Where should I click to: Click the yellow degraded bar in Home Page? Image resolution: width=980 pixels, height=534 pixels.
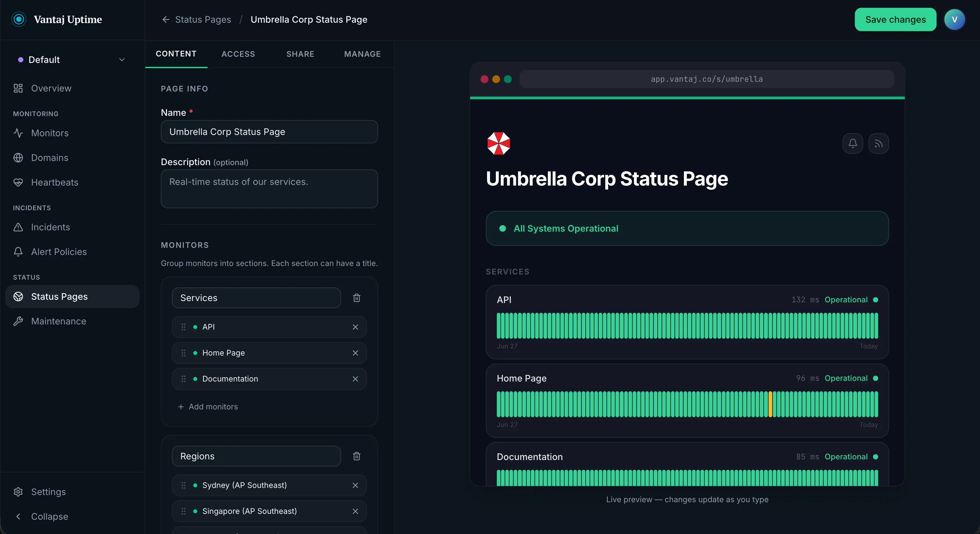pos(771,404)
